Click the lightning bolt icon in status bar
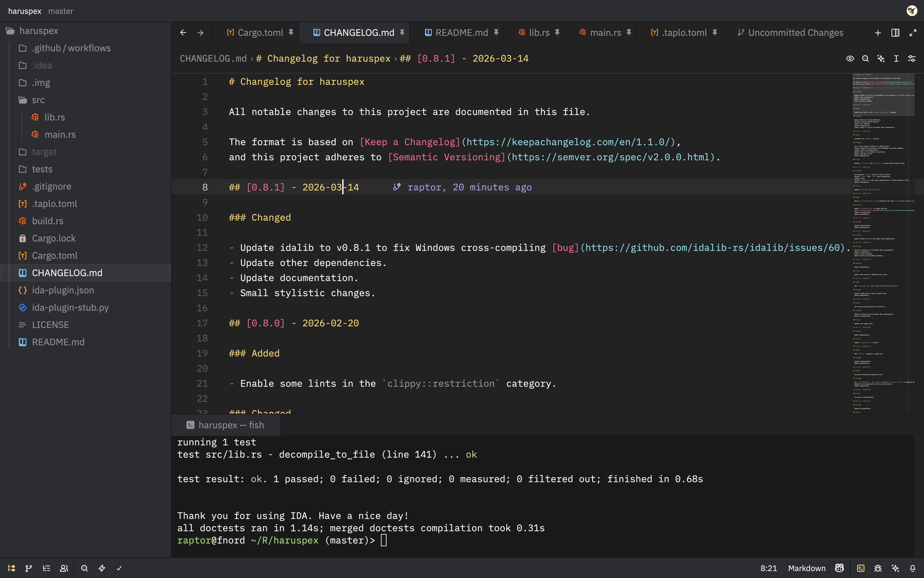 102,569
